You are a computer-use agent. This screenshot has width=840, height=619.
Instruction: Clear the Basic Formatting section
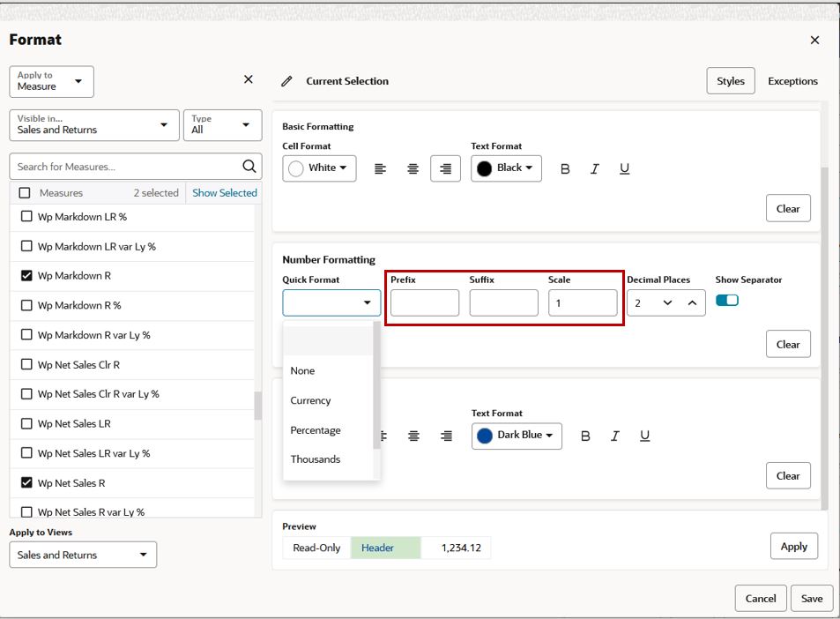(788, 208)
